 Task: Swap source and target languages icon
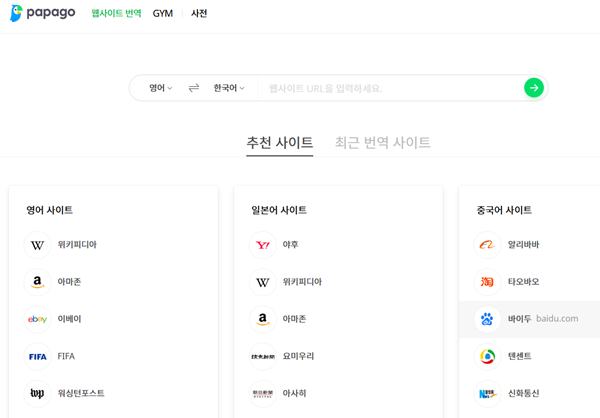[x=194, y=88]
